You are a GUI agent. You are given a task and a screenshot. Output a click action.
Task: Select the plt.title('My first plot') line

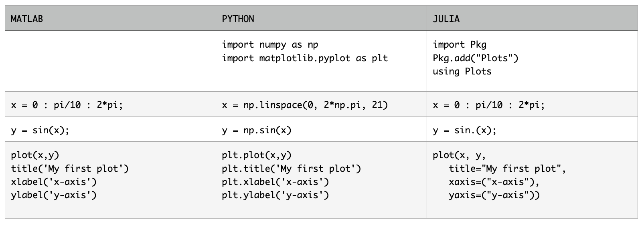point(292,169)
